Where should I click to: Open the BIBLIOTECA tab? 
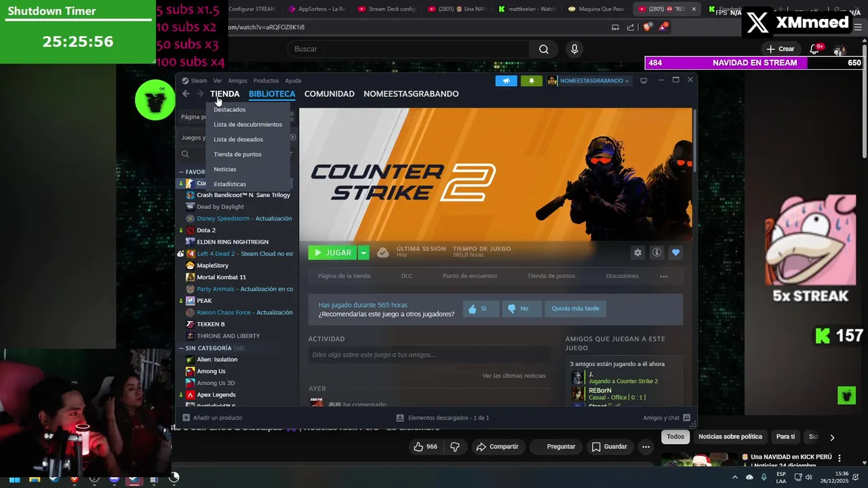pyautogui.click(x=272, y=94)
